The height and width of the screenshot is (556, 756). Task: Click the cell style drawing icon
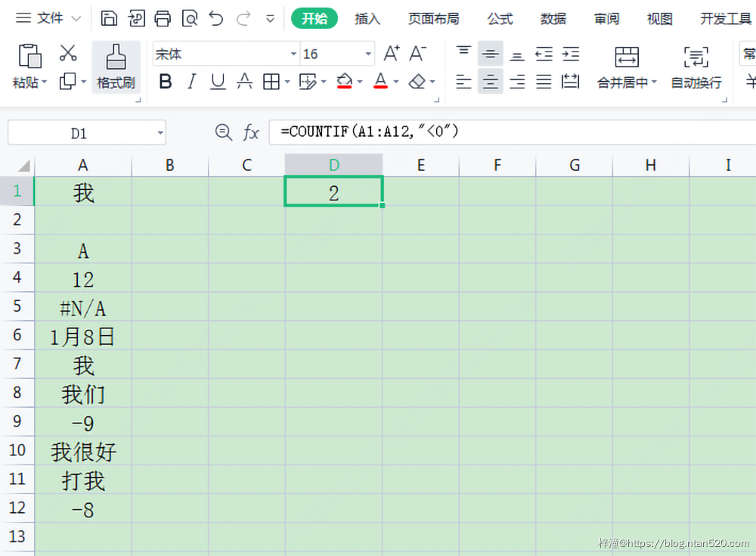pos(308,82)
